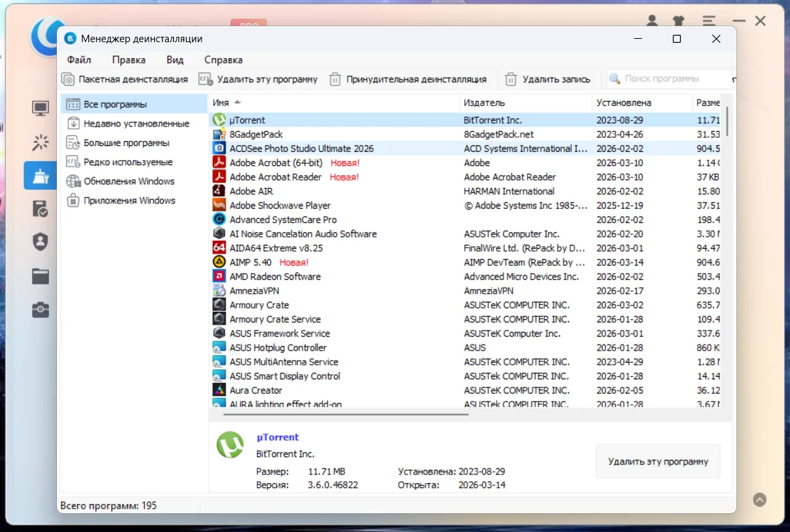Open the Справка menu
This screenshot has height=532, width=790.
click(223, 60)
